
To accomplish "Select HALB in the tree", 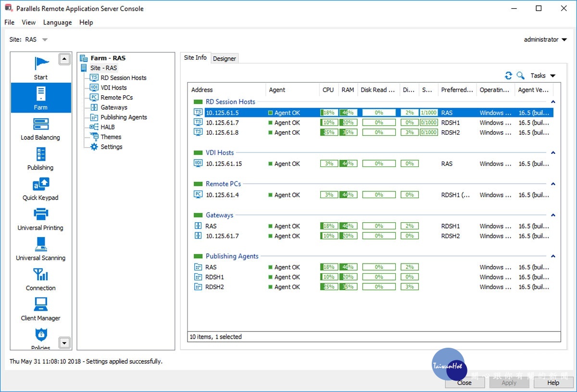I will click(108, 127).
